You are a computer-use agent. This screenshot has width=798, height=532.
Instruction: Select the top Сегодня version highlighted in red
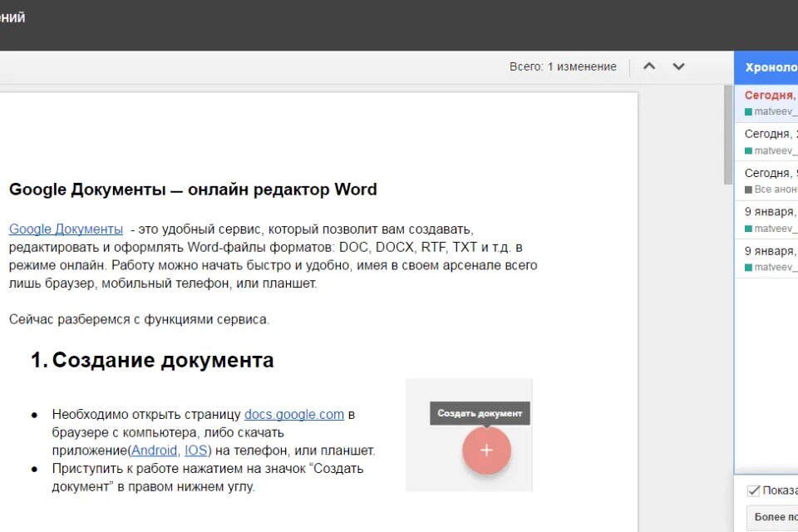point(766,103)
